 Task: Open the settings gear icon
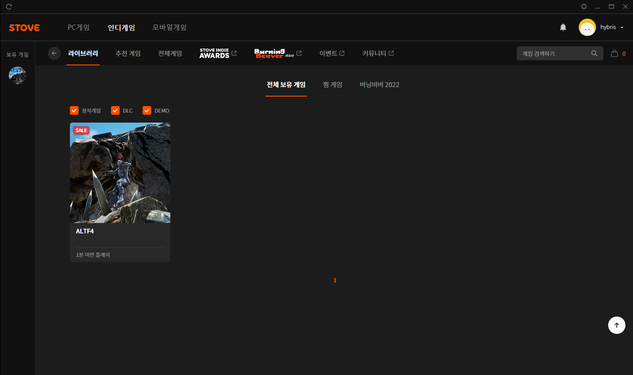584,6
